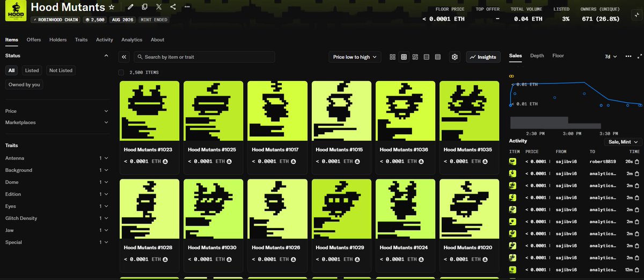Select the All status filter
This screenshot has width=644, height=280.
(x=12, y=70)
